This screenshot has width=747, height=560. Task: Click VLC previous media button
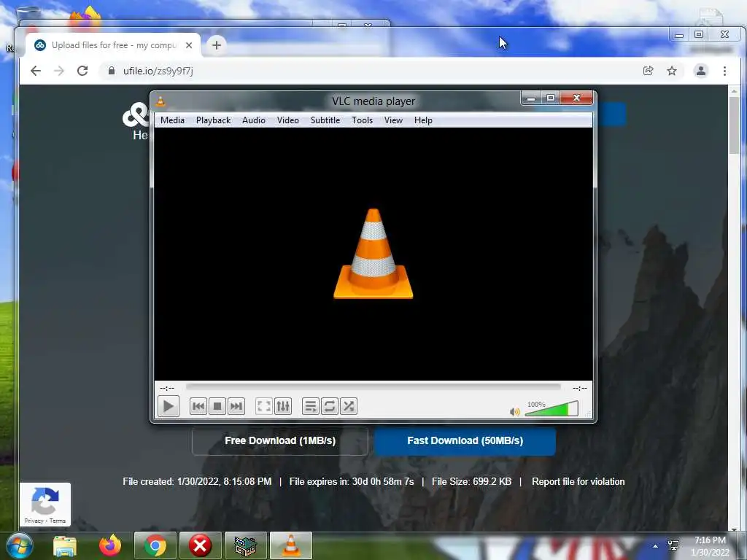198,406
